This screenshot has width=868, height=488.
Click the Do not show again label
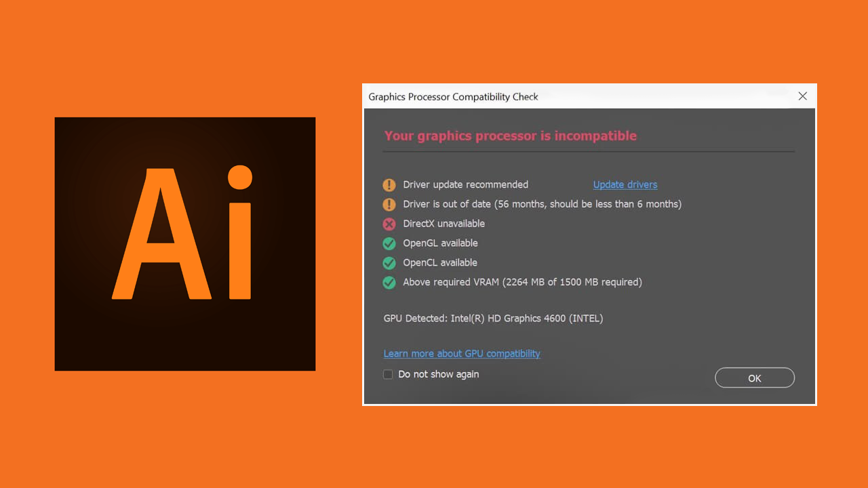[x=439, y=374]
